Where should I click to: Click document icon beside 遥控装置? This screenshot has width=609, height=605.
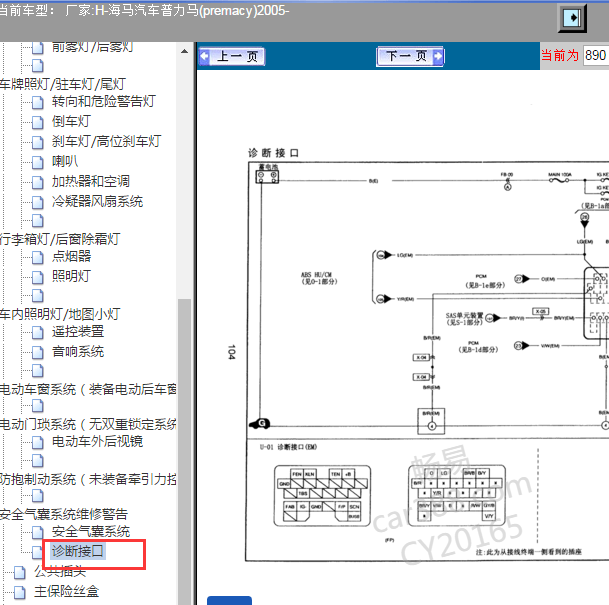pos(38,332)
